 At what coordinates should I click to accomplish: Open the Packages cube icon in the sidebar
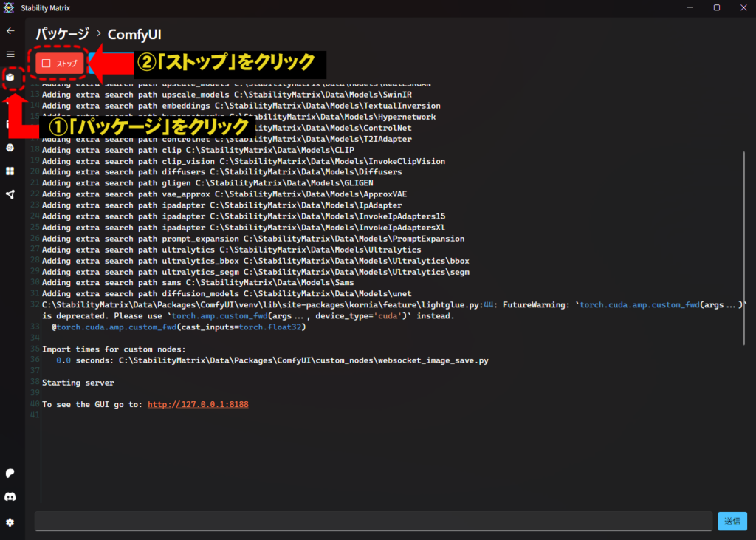[10, 78]
